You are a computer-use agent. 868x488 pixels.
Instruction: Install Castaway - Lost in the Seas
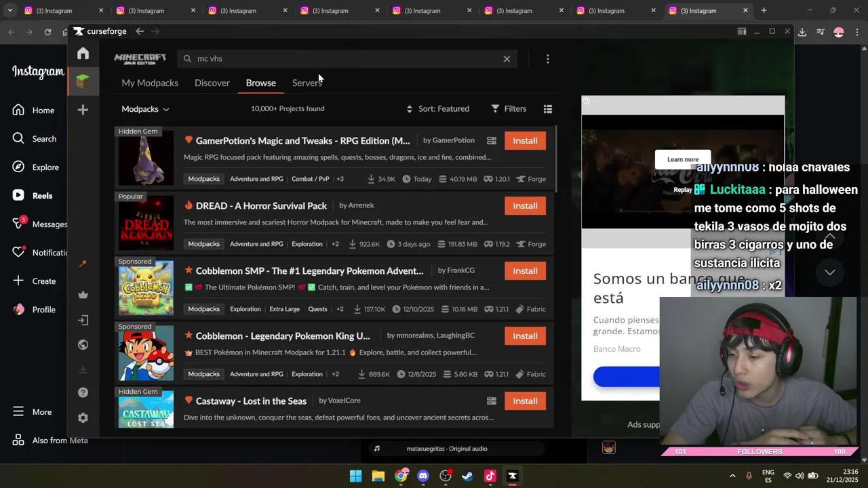point(525,401)
